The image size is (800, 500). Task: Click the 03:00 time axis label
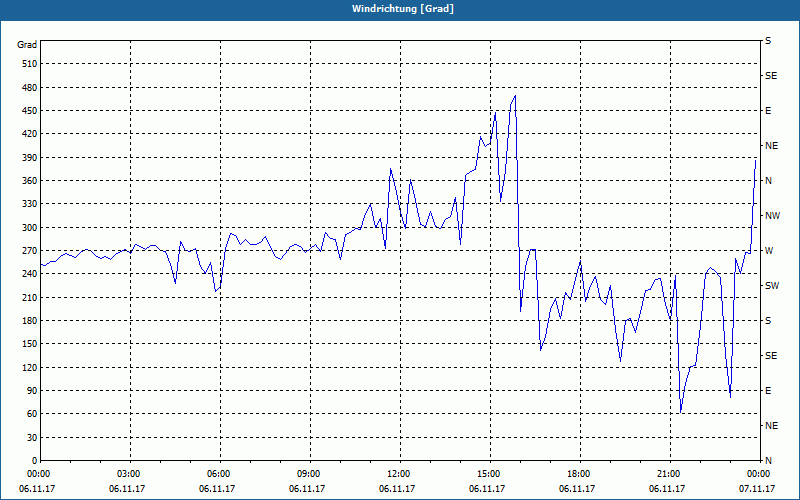(x=131, y=474)
